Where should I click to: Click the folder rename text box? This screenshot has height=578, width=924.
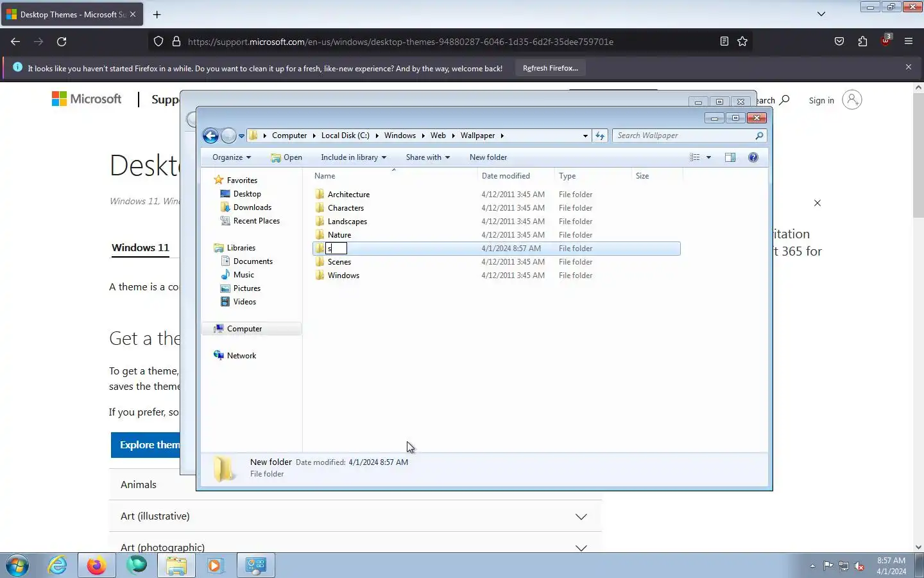point(336,249)
